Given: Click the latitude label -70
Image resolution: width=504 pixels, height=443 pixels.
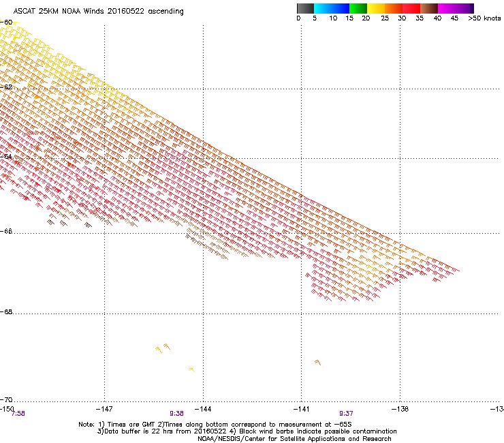Looking at the screenshot, I should (6, 400).
